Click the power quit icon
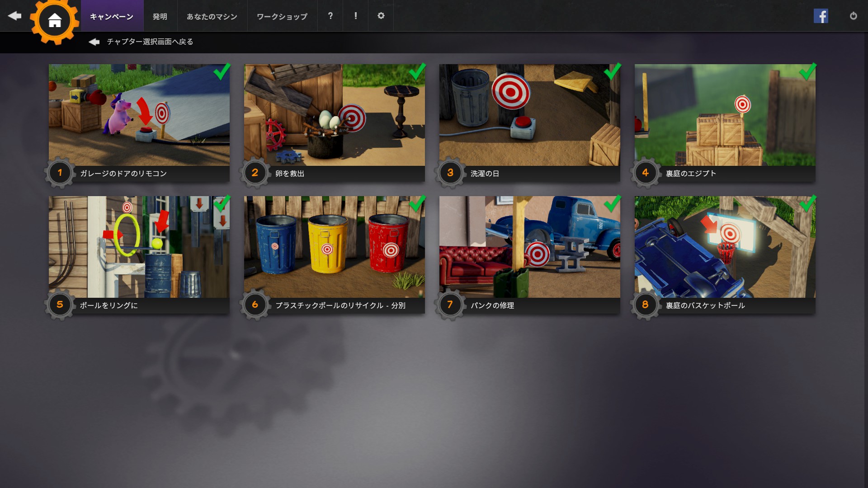Screen dimensions: 868x488 point(853,16)
